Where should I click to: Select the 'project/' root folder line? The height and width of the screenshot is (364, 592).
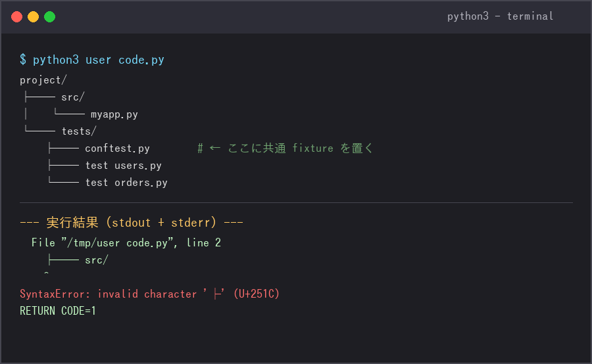pyautogui.click(x=43, y=80)
